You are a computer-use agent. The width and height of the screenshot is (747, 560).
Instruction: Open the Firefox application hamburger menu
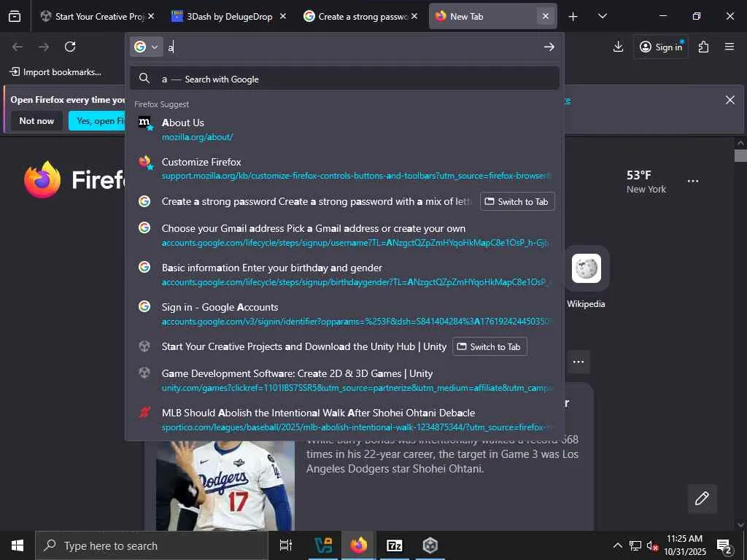729,47
